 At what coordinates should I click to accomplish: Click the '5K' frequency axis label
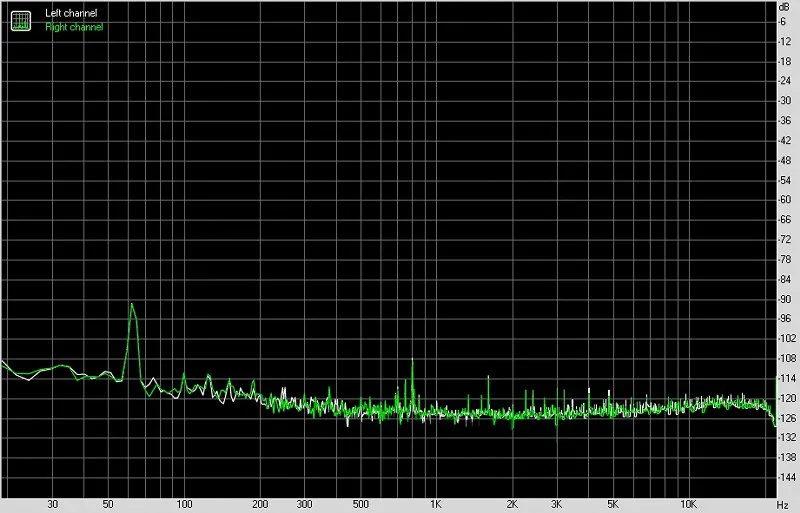point(613,504)
